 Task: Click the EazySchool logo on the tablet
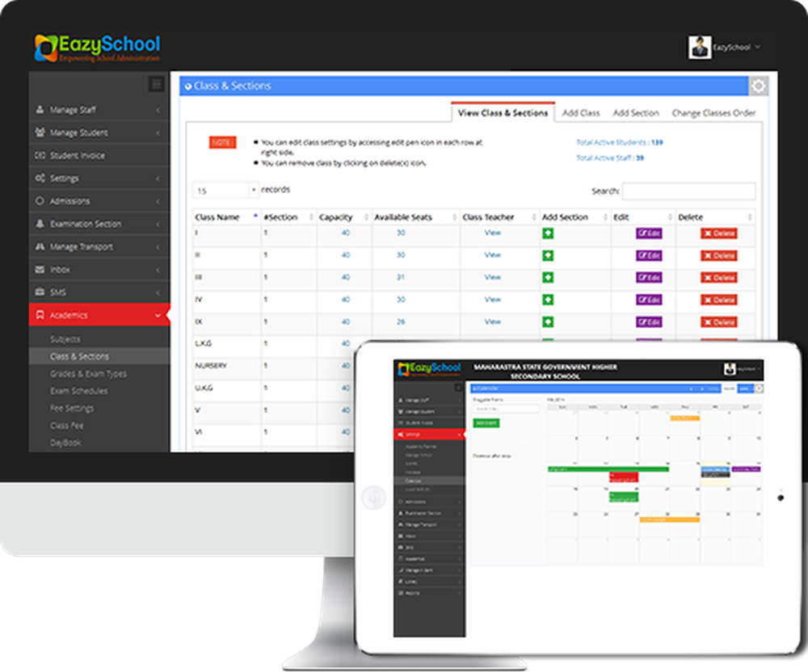click(429, 368)
